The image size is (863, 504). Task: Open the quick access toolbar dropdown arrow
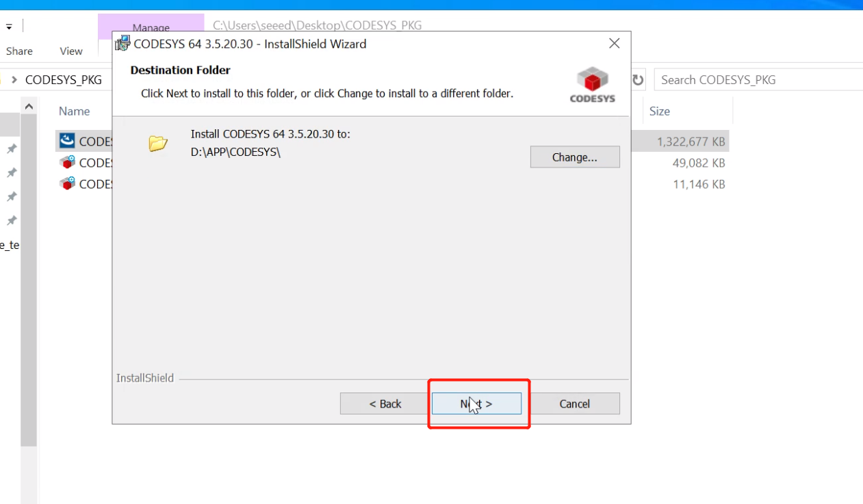click(x=10, y=27)
